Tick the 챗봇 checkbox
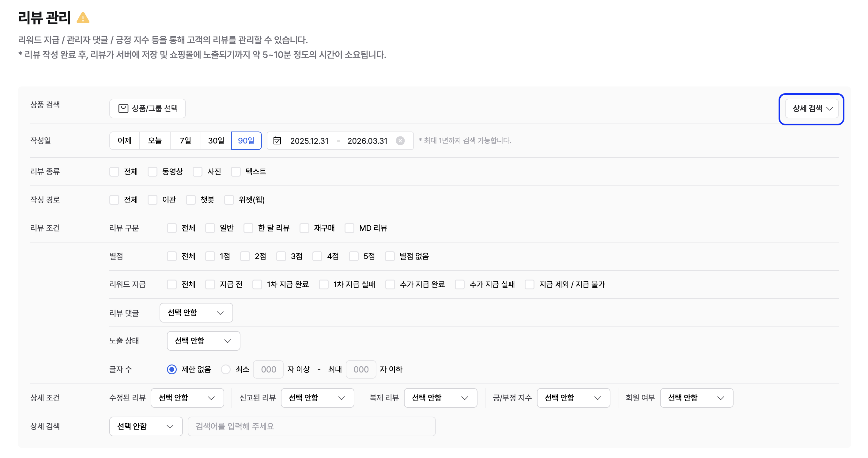Viewport: 868px width, 458px height. pyautogui.click(x=191, y=200)
